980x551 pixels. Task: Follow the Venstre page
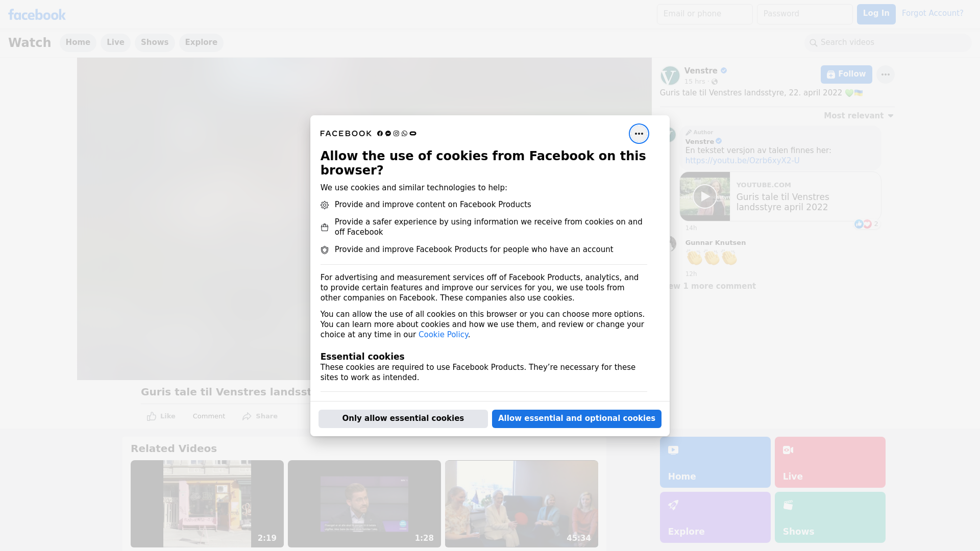[x=846, y=74]
